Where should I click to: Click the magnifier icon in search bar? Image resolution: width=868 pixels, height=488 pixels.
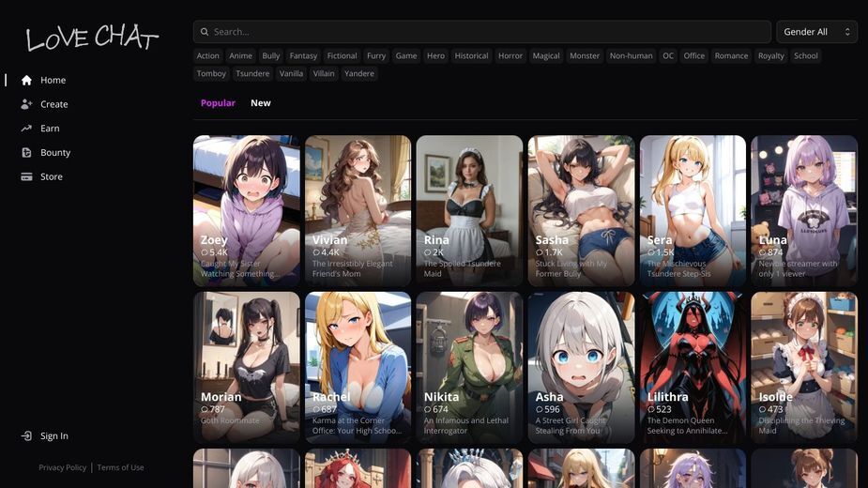[205, 32]
